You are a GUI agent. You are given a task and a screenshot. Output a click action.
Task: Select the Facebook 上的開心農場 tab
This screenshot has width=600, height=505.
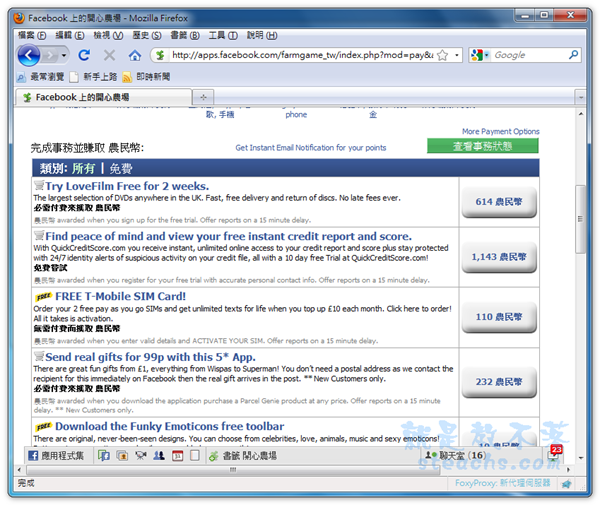point(103,97)
